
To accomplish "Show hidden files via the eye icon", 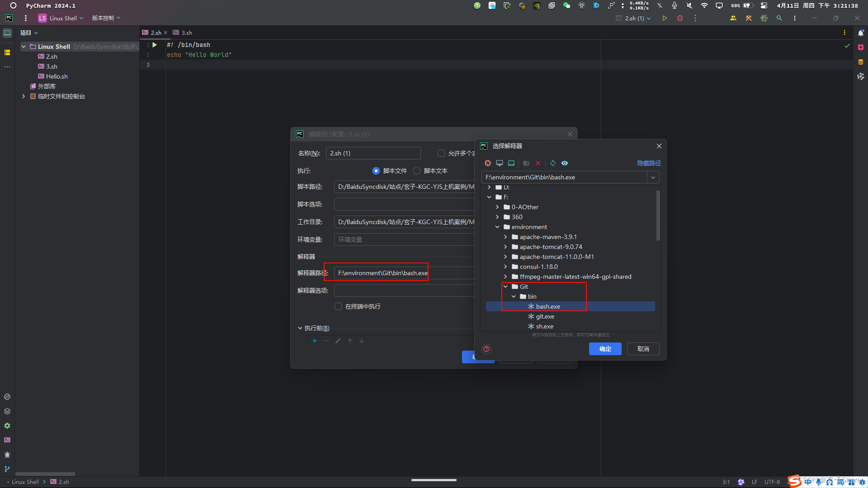I will pos(565,163).
